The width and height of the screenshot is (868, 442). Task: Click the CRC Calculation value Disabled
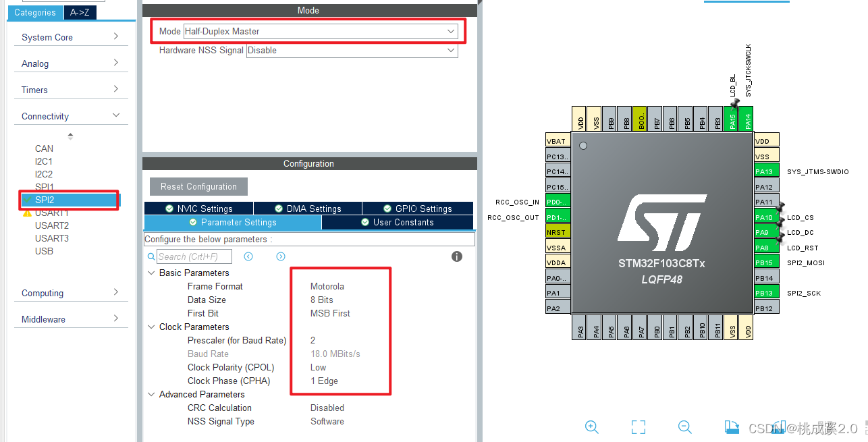pyautogui.click(x=327, y=408)
